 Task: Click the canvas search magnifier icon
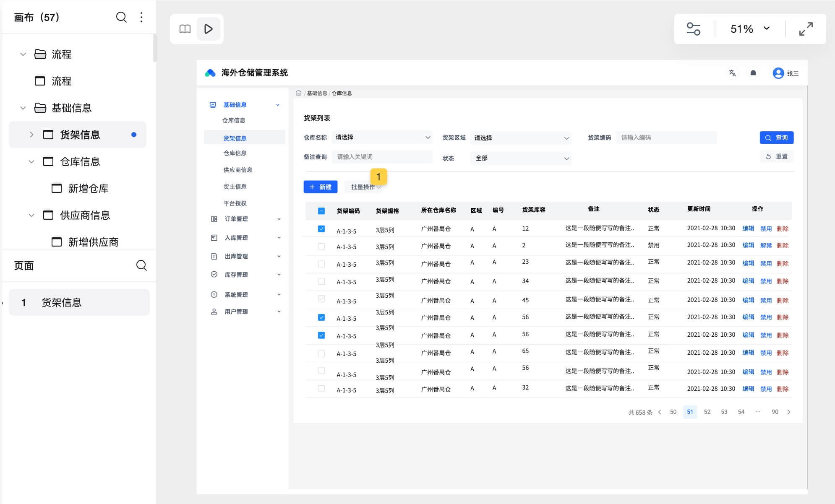click(x=121, y=17)
